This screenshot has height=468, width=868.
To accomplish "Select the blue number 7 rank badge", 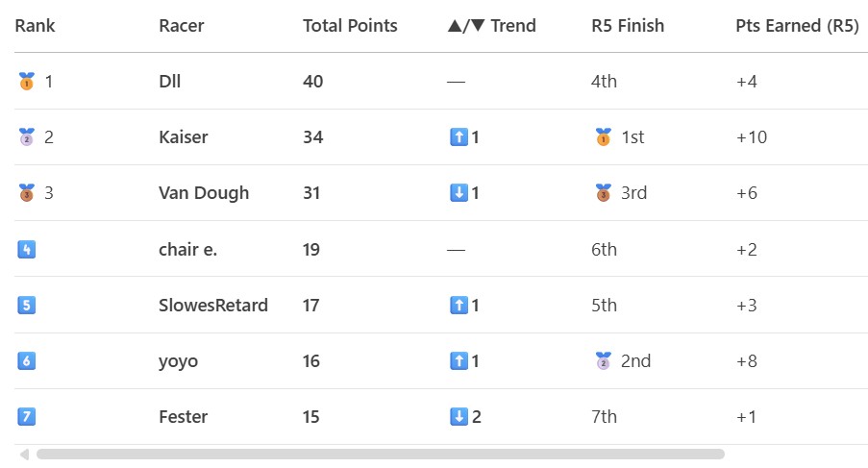I will point(27,416).
